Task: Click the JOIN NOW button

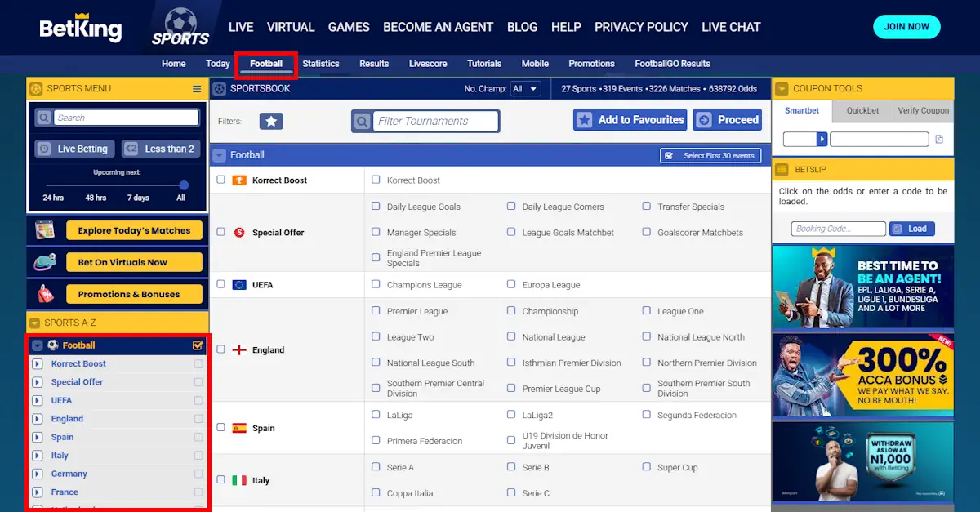Action: (x=906, y=26)
